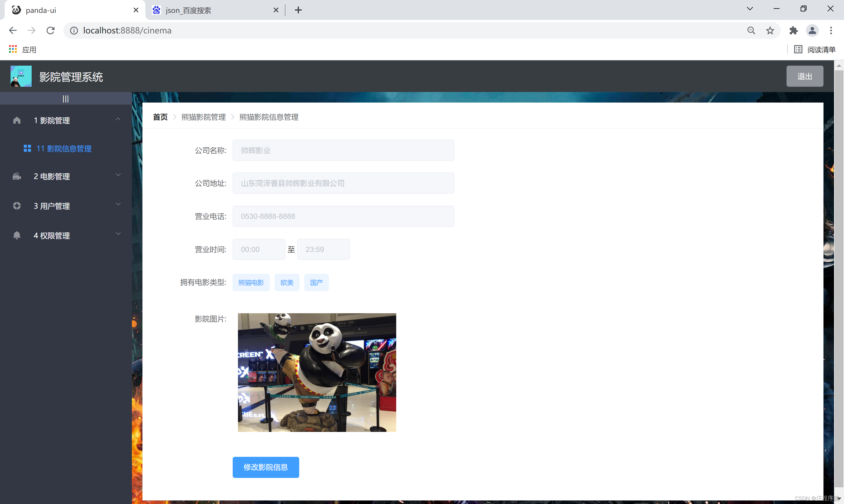
Task: Click the panda logo in the header
Action: (x=21, y=76)
